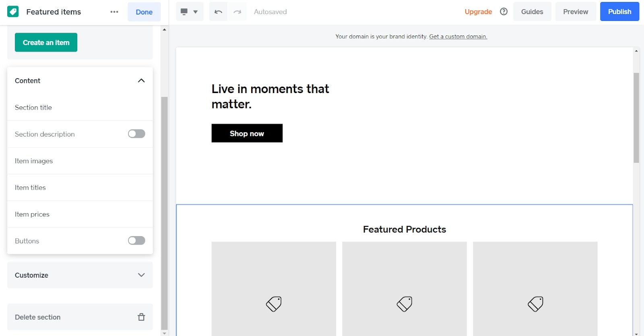The image size is (644, 336).
Task: Publish the website
Action: (x=619, y=12)
